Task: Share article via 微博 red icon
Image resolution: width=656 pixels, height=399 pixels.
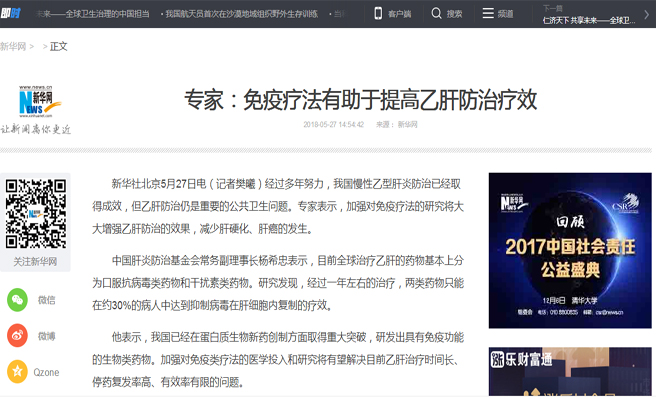Action: click(17, 335)
